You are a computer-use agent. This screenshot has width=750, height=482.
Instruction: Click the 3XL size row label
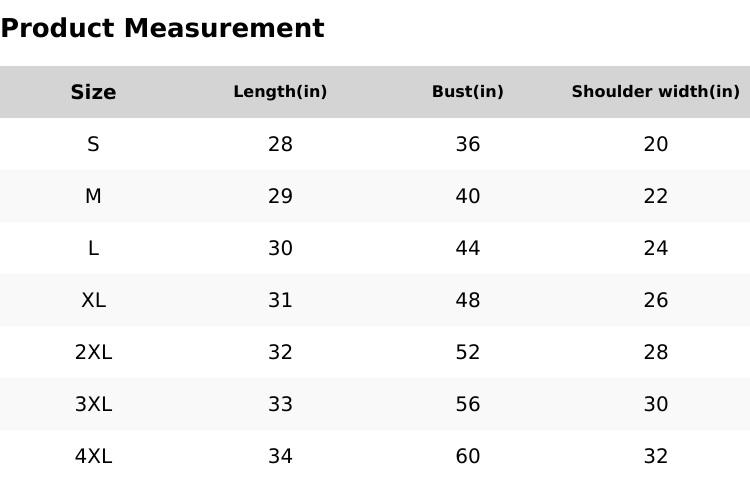(93, 404)
